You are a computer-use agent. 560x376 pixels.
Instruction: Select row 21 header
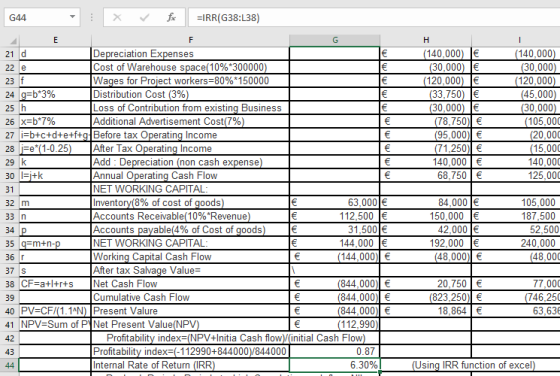point(10,54)
